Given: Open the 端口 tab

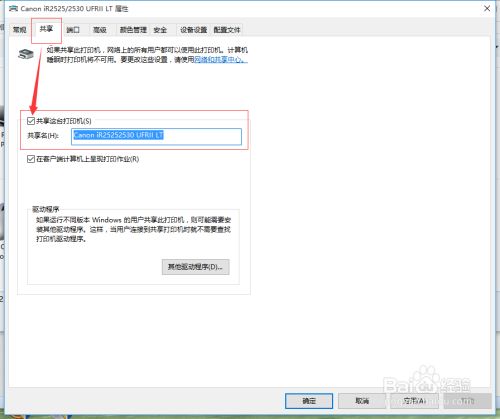Looking at the screenshot, I should [x=73, y=30].
